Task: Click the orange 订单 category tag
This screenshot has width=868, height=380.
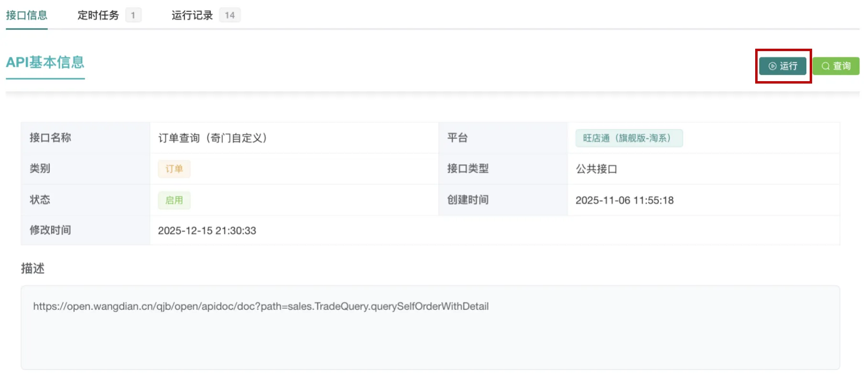Action: (174, 169)
